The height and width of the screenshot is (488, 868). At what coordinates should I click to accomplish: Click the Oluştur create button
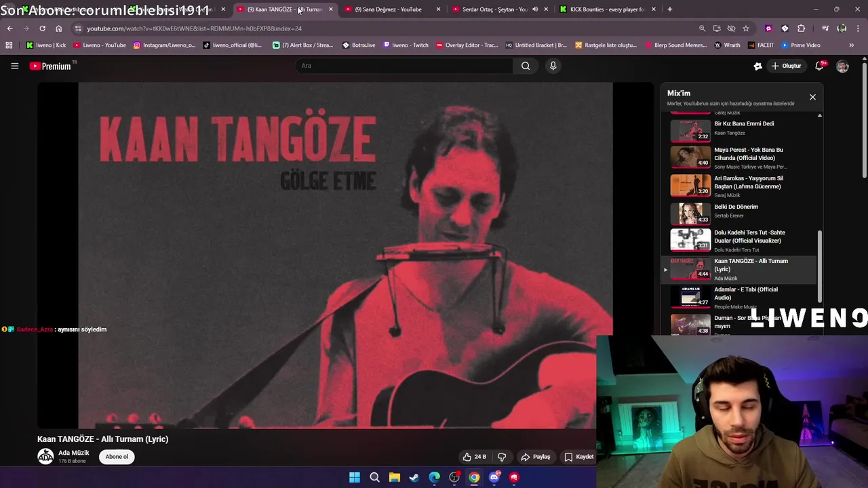coord(785,66)
